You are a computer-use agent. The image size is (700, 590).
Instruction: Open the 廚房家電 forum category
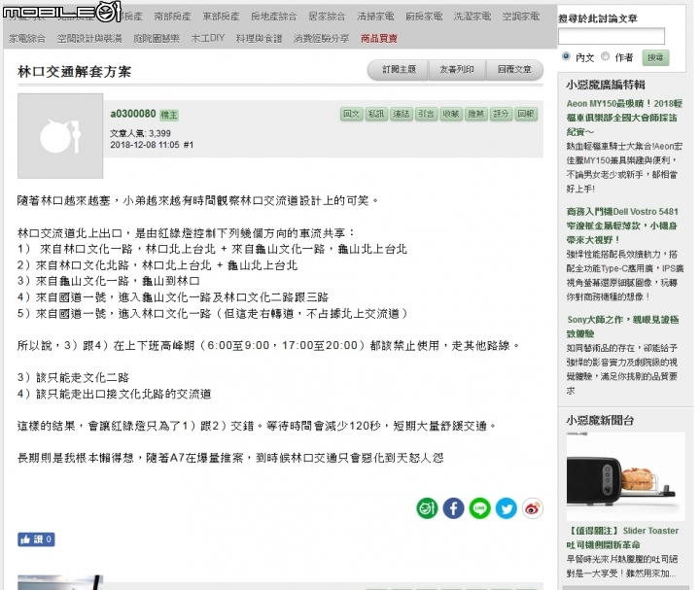(x=424, y=17)
